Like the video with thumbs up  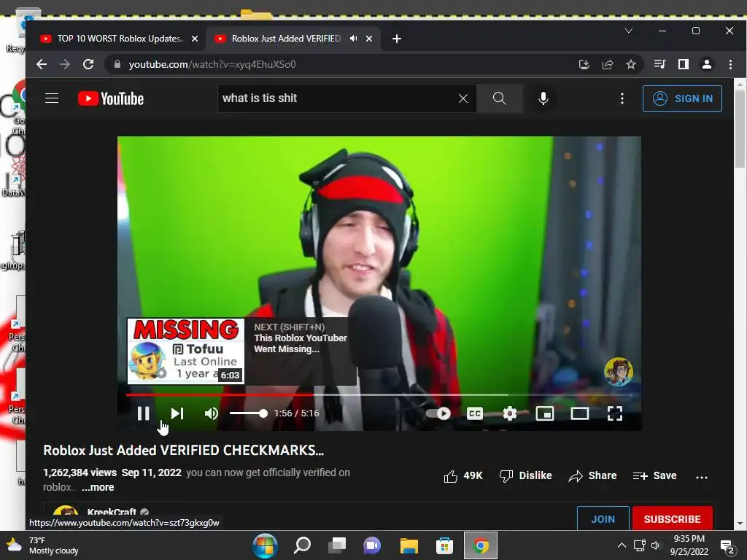[462, 475]
